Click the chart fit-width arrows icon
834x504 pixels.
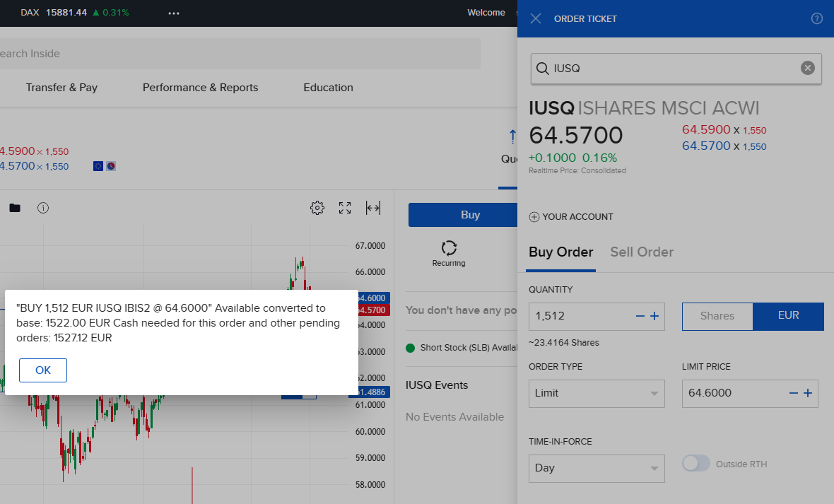pos(373,208)
